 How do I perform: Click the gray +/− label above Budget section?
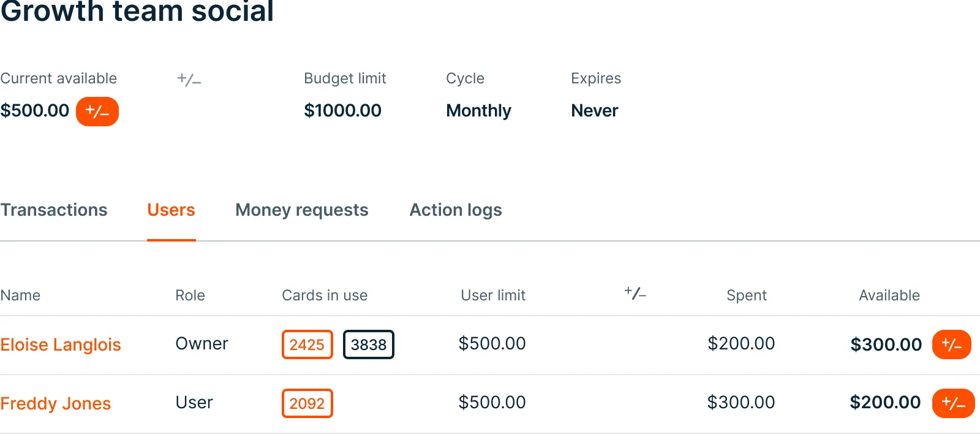[x=189, y=79]
